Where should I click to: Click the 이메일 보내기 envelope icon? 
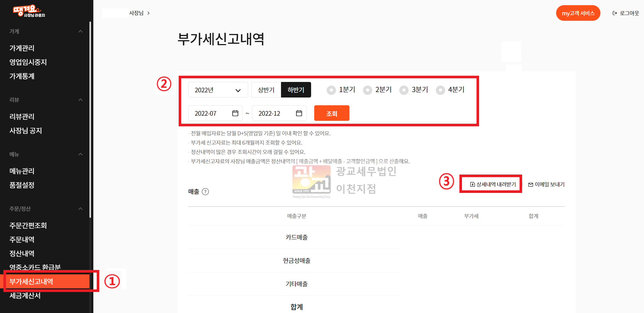click(x=531, y=185)
